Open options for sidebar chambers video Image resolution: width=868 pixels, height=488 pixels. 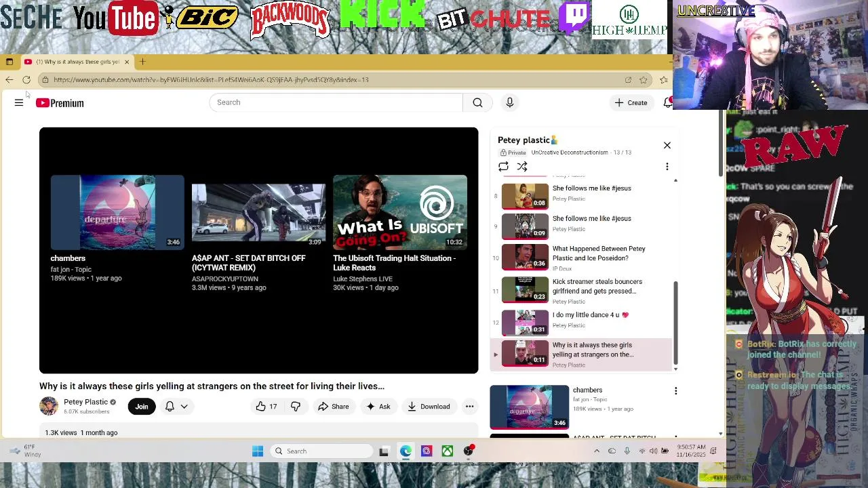pyautogui.click(x=675, y=391)
